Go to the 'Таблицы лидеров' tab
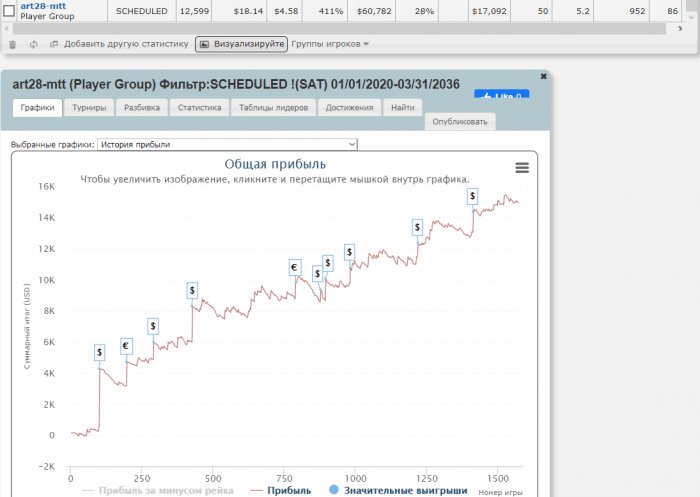 point(274,108)
